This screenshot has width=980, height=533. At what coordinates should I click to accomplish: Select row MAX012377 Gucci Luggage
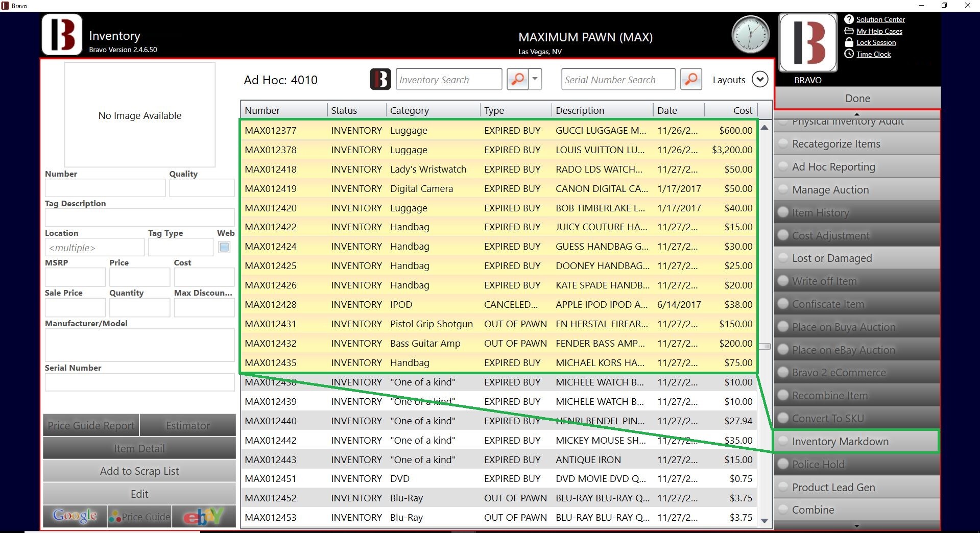tap(498, 130)
